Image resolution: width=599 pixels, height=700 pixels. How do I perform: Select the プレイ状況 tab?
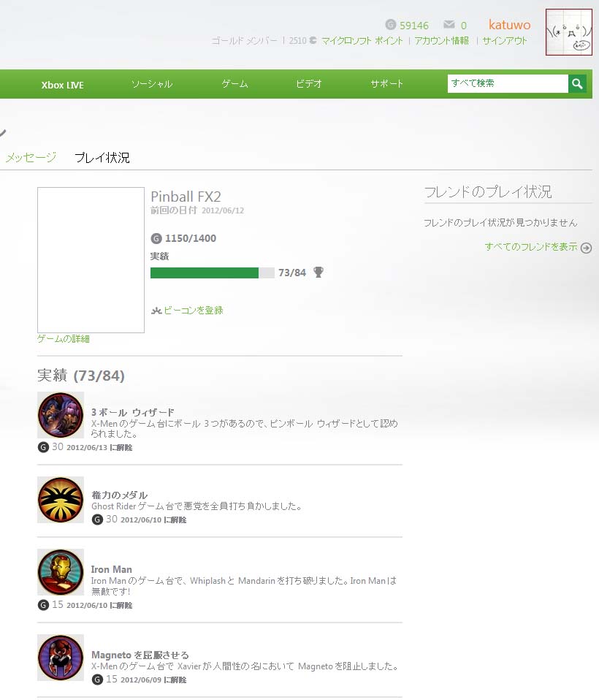click(102, 157)
